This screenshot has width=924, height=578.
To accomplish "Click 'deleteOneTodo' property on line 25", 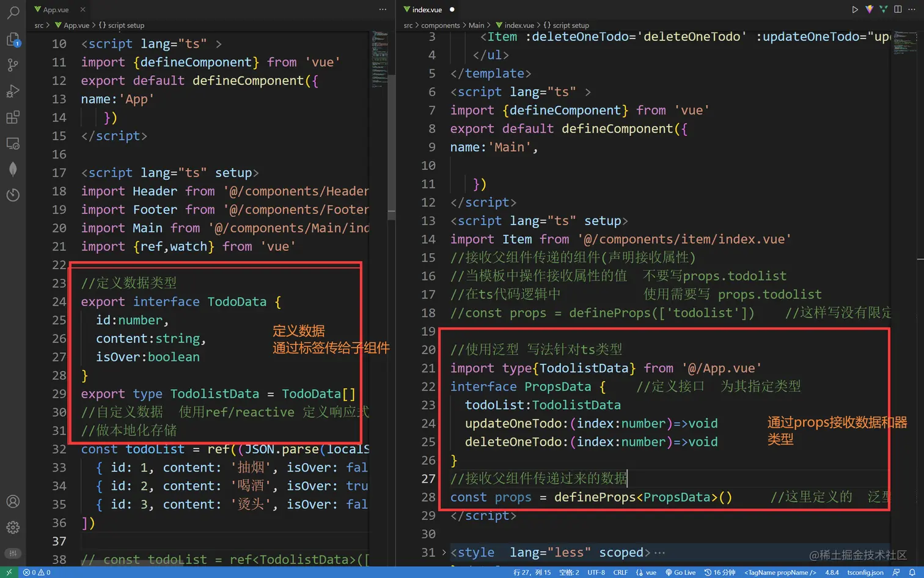I will click(x=513, y=442).
